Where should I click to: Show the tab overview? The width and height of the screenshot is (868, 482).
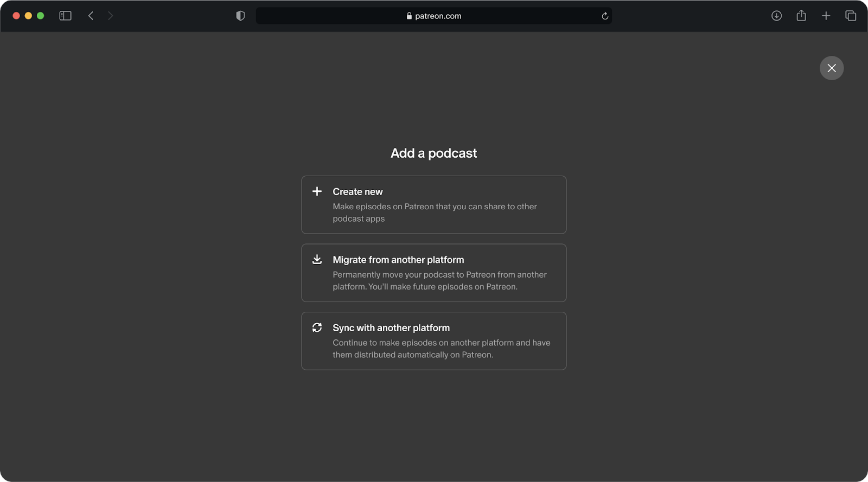851,16
